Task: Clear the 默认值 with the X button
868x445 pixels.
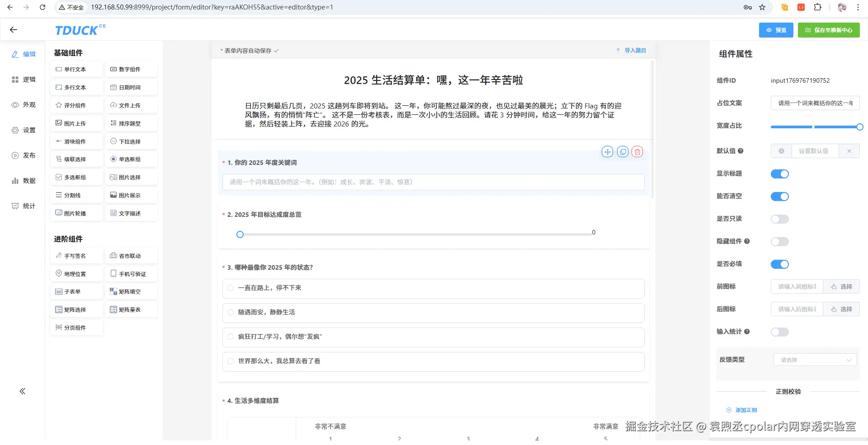Action: click(x=849, y=151)
